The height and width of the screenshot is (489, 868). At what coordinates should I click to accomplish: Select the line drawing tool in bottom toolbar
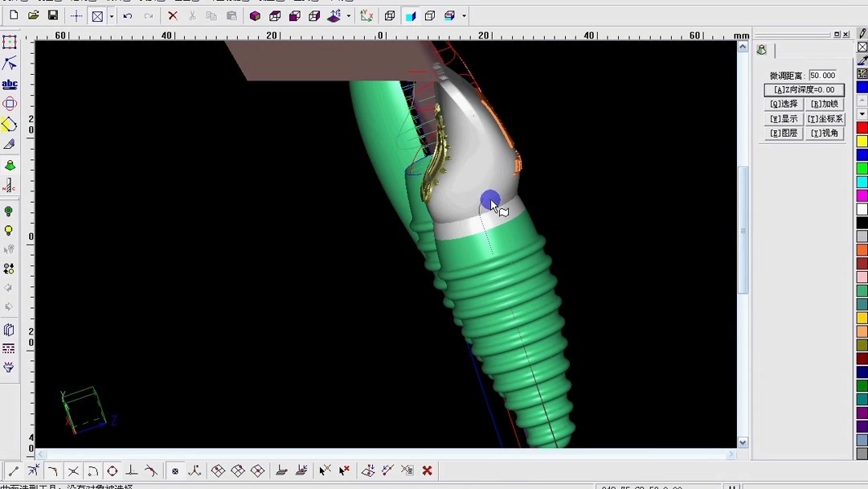tap(12, 470)
